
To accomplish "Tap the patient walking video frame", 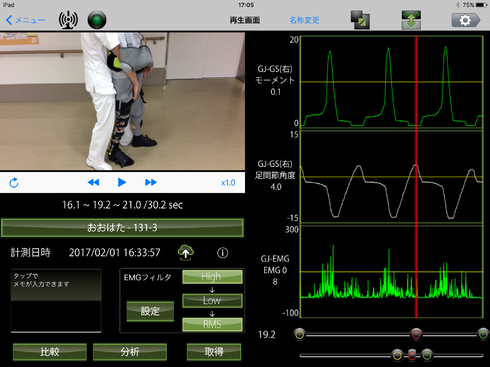I will (x=122, y=101).
